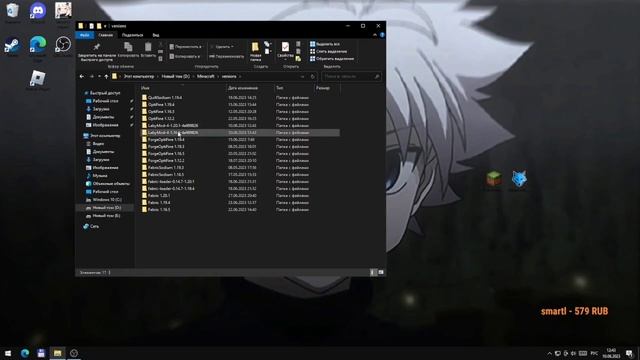The image size is (640, 360).
Task: Open the blue fox desktop icon
Action: 519,180
